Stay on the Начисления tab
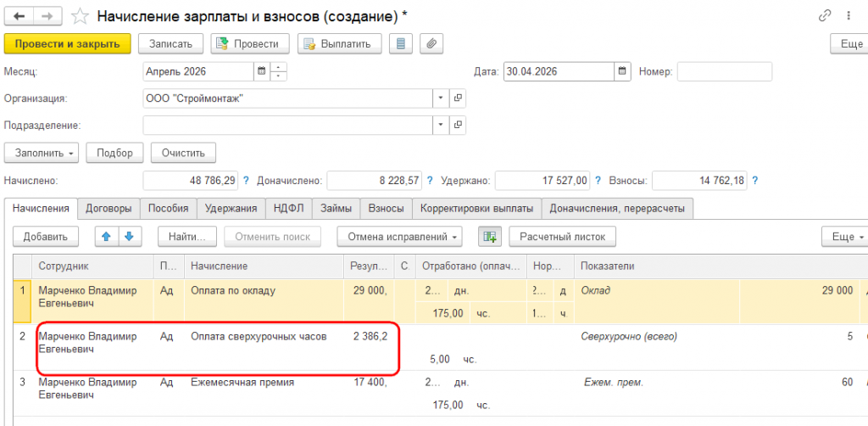 coord(41,208)
